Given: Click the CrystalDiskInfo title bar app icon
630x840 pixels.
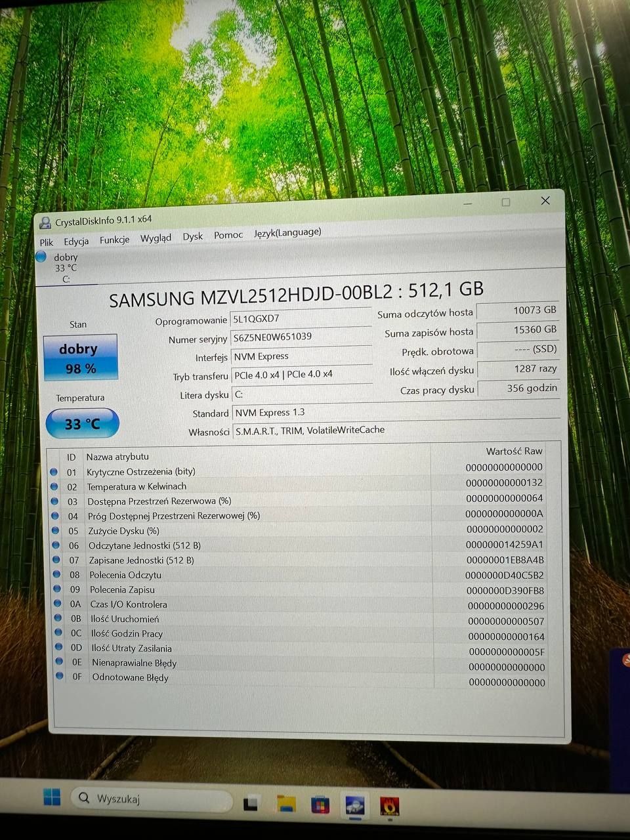Looking at the screenshot, I should tap(45, 223).
